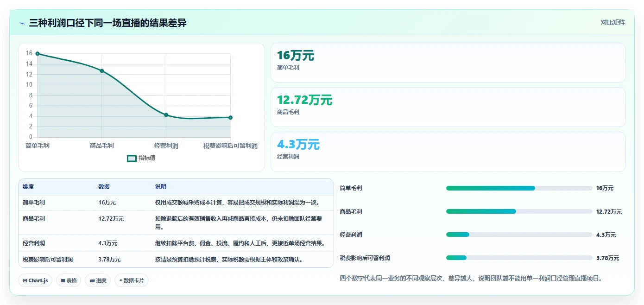Select the 16万元 简单毛利 data card
The width and height of the screenshot is (644, 305).
448,63
